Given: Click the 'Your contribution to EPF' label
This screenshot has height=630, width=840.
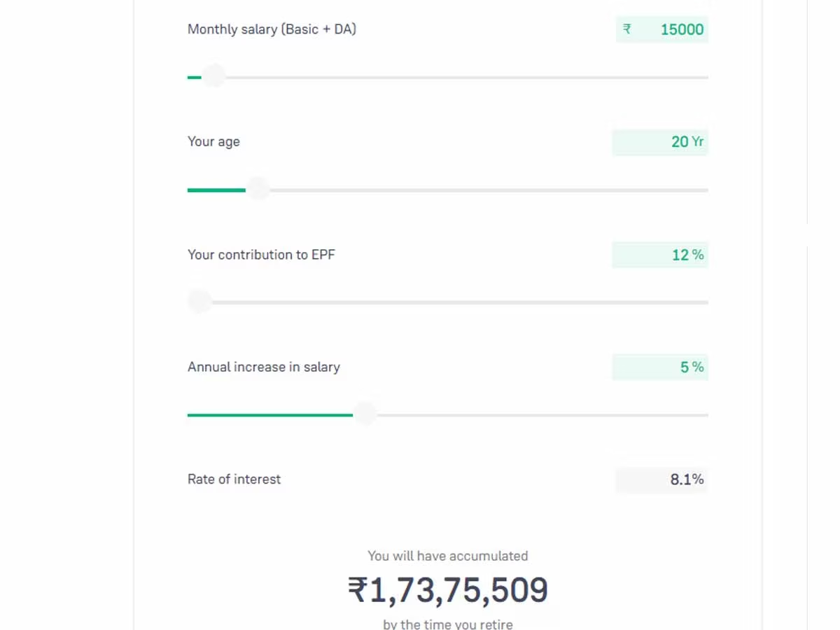Looking at the screenshot, I should [x=261, y=255].
